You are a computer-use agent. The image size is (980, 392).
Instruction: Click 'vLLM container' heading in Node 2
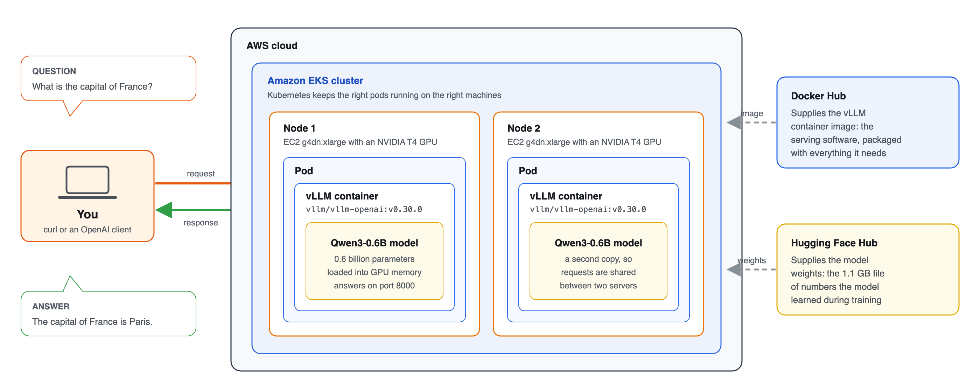coord(566,196)
